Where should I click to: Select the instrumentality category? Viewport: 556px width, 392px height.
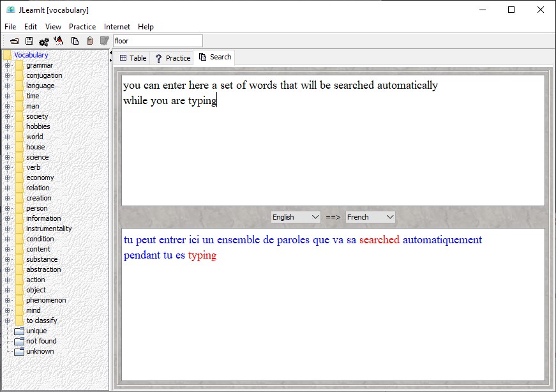point(49,229)
